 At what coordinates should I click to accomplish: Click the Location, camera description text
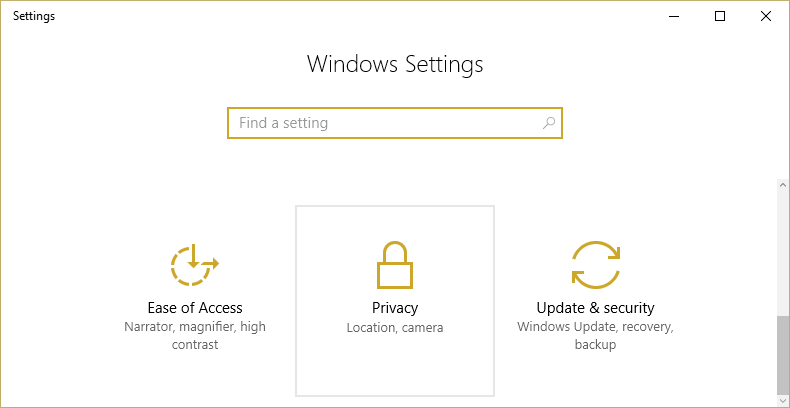(x=395, y=328)
